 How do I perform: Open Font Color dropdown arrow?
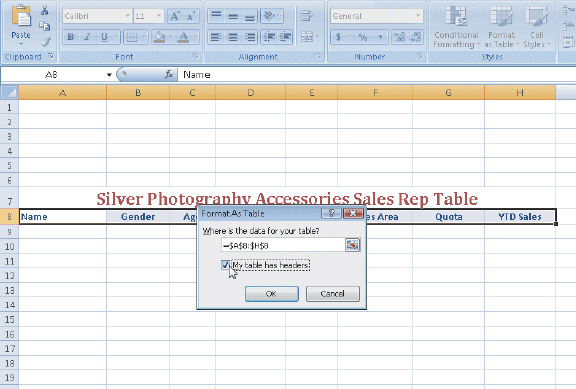pyautogui.click(x=195, y=37)
